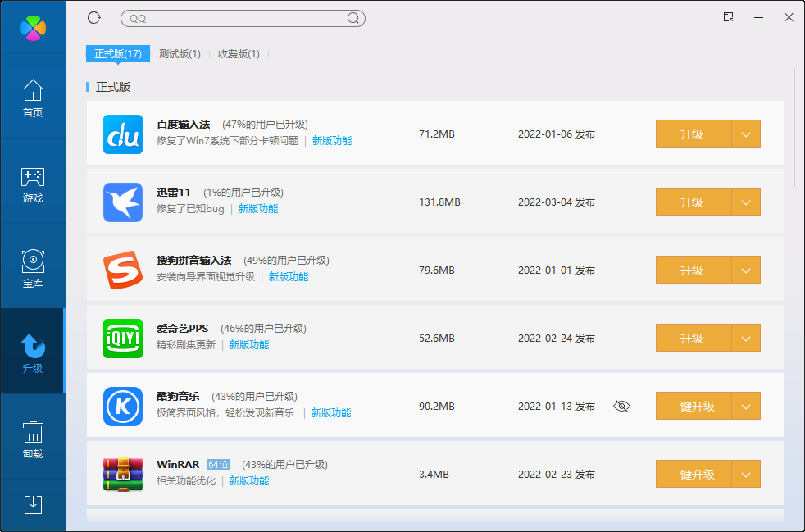
Task: Open 新版功能 link for 酷狗音乐
Action: pyautogui.click(x=331, y=413)
